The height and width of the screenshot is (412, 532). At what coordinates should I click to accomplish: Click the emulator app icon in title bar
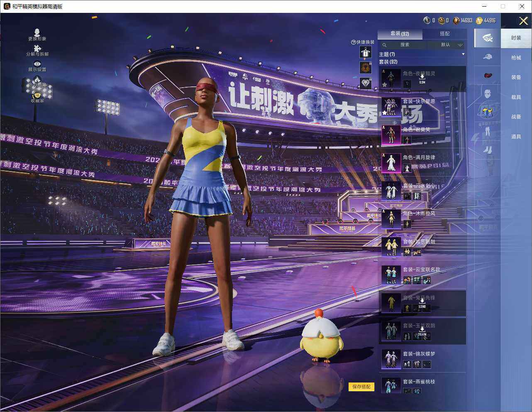(x=7, y=6)
